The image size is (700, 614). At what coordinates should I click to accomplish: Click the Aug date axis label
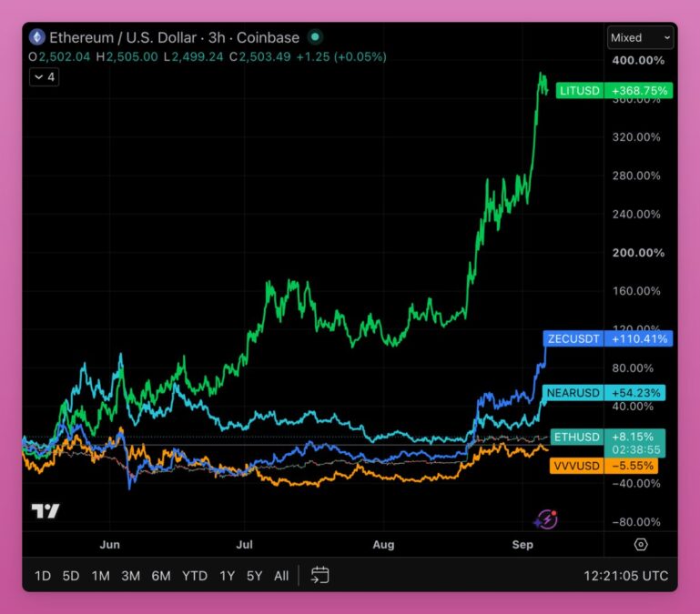pos(383,544)
